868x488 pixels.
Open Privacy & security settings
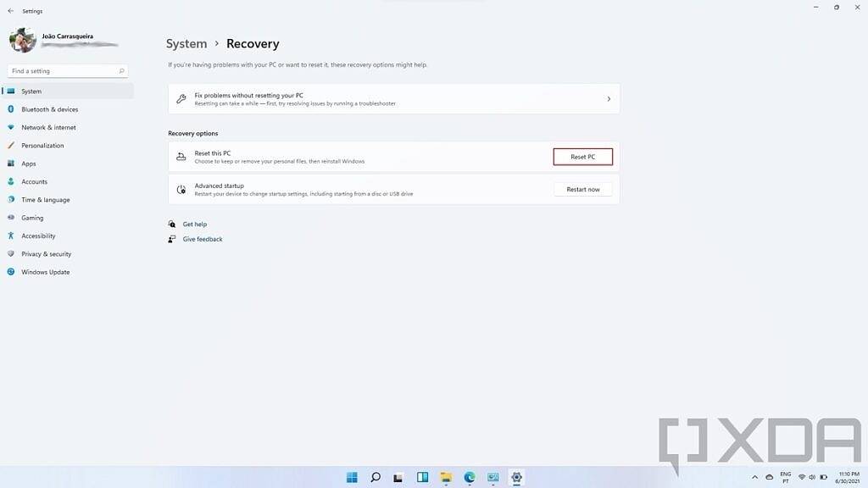pos(44,253)
